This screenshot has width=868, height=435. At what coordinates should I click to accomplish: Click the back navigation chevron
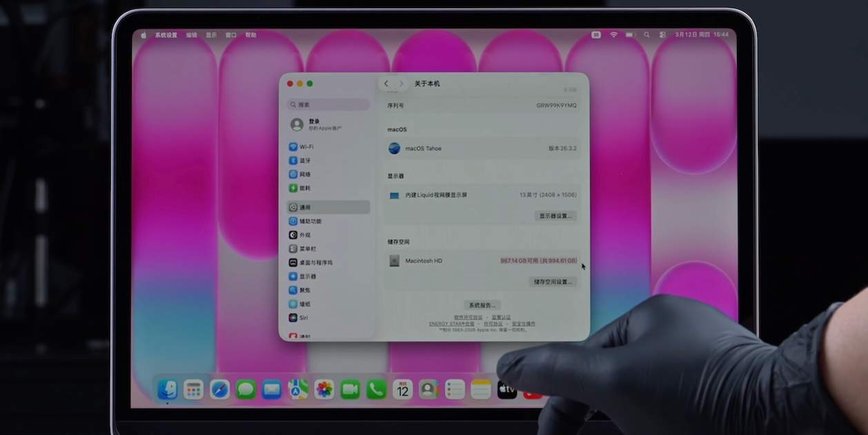click(386, 83)
